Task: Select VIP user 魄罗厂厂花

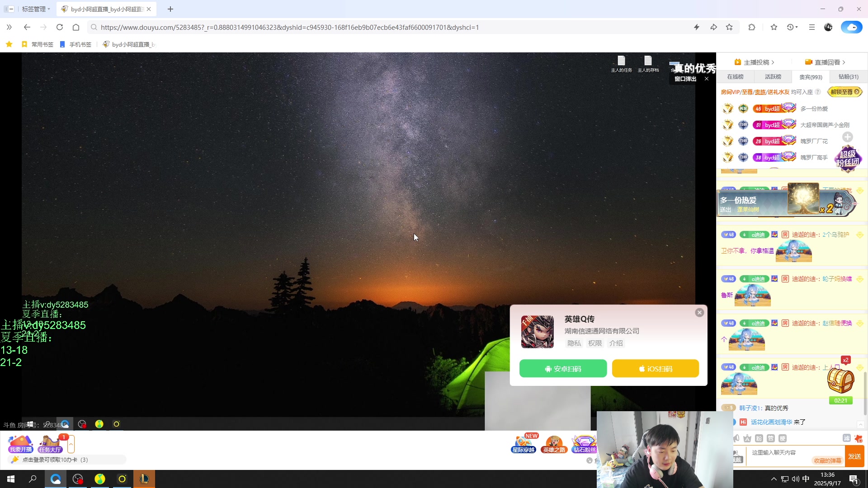Action: point(814,141)
